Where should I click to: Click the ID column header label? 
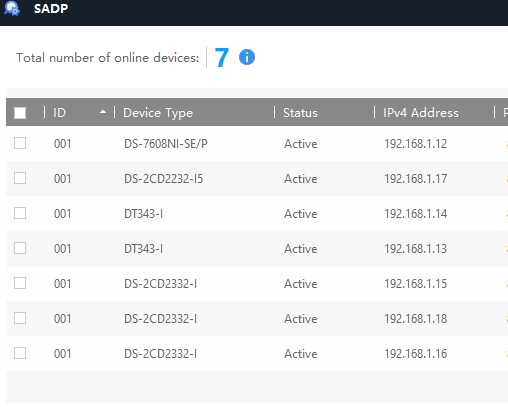[59, 113]
